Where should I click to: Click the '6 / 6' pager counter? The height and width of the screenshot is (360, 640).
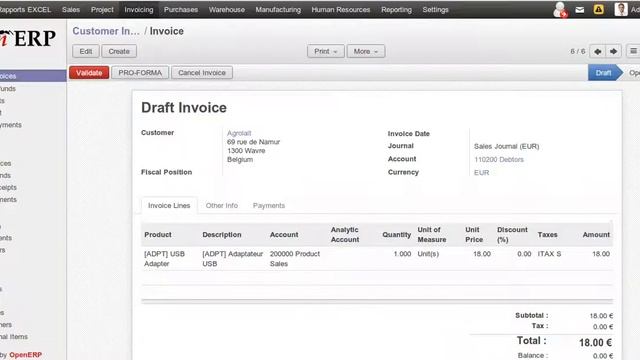click(x=578, y=51)
